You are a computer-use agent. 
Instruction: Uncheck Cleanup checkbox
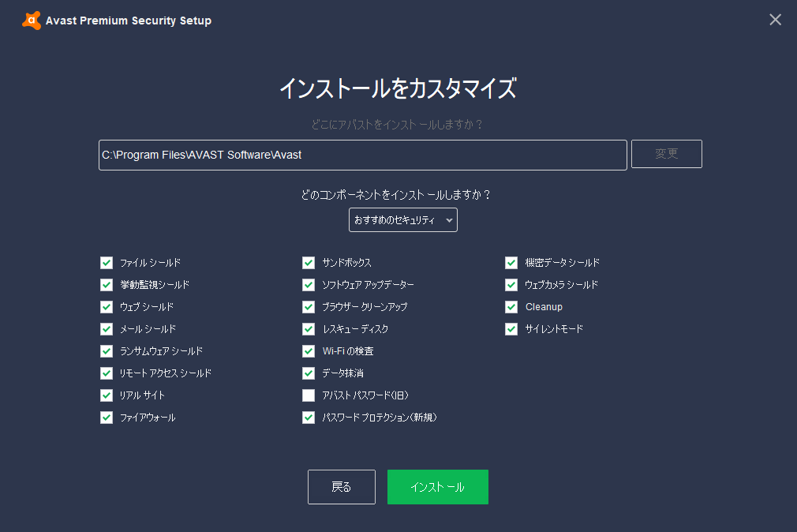click(511, 307)
